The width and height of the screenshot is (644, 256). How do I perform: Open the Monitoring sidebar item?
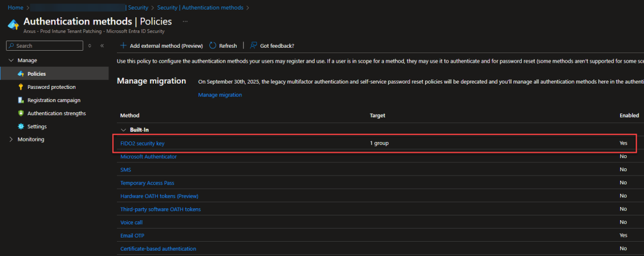tap(31, 139)
